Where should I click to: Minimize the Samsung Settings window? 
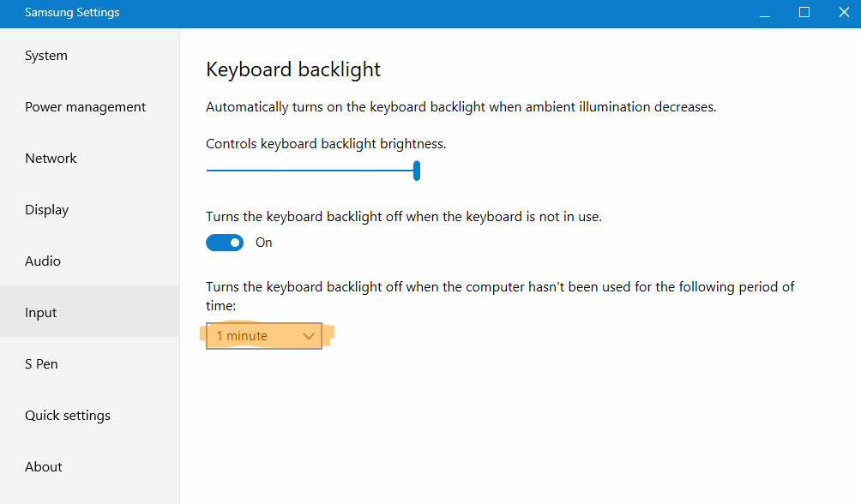765,13
